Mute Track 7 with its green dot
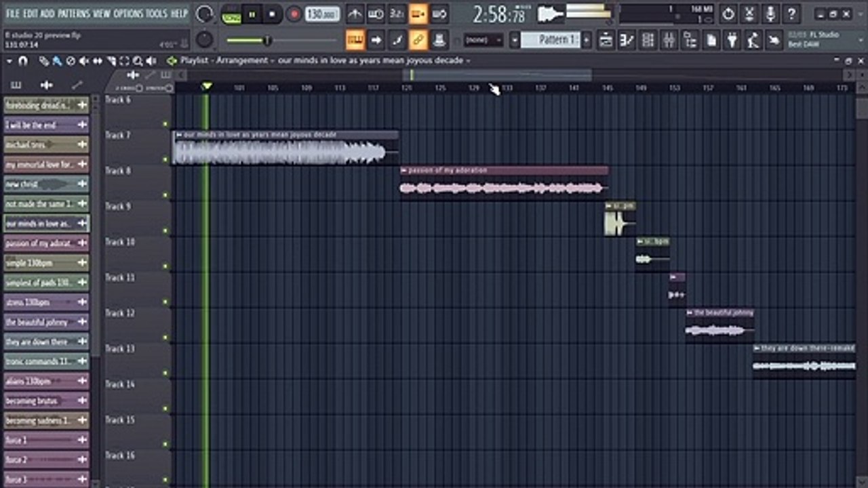 (165, 160)
